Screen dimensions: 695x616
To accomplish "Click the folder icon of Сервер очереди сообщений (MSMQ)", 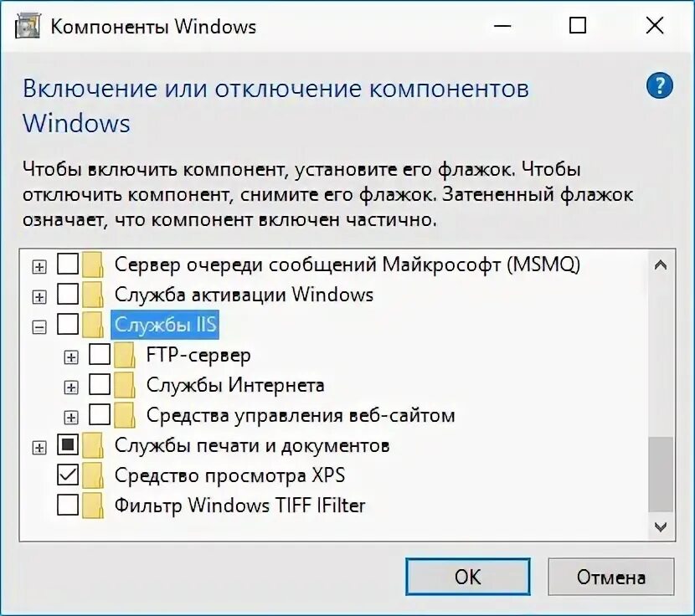I will point(93,264).
